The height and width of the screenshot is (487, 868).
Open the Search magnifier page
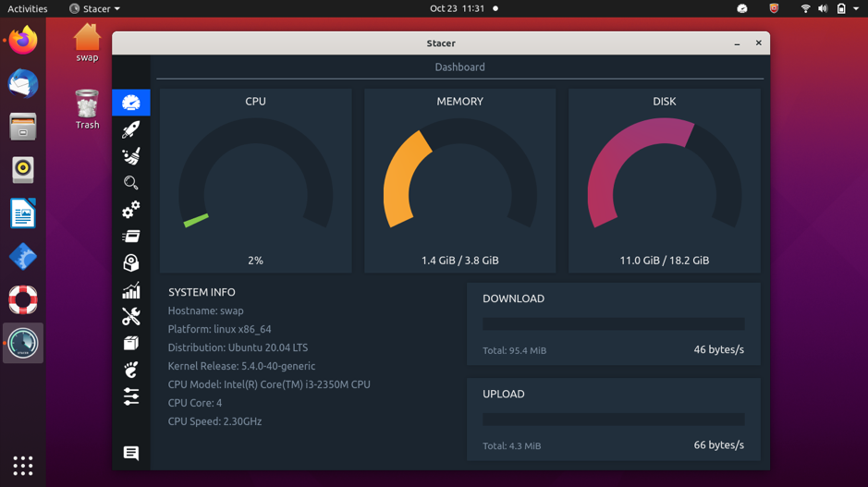[131, 183]
